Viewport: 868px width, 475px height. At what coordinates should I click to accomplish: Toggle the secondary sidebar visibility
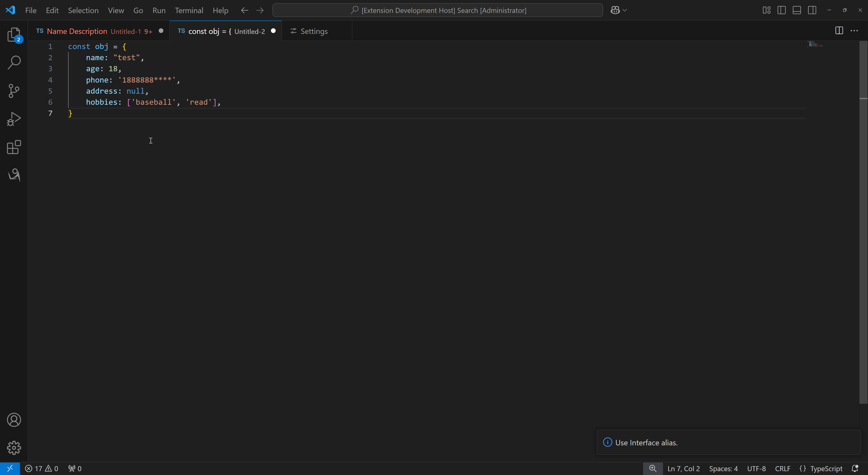812,10
